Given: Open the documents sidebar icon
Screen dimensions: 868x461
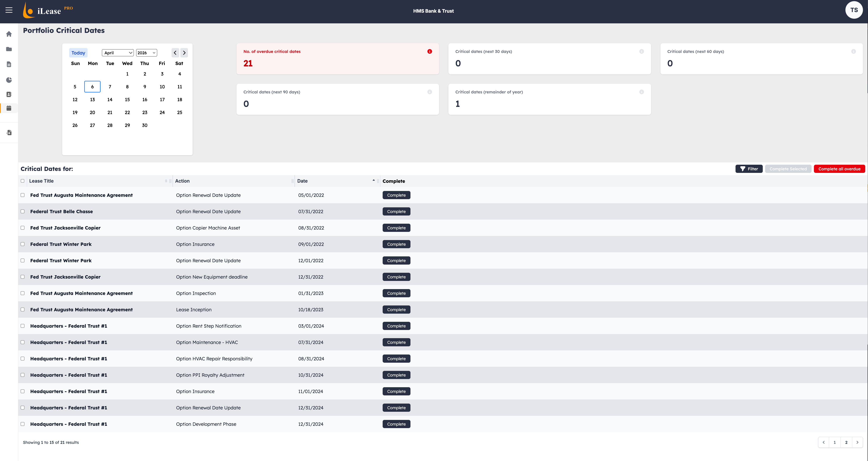Looking at the screenshot, I should tap(9, 64).
